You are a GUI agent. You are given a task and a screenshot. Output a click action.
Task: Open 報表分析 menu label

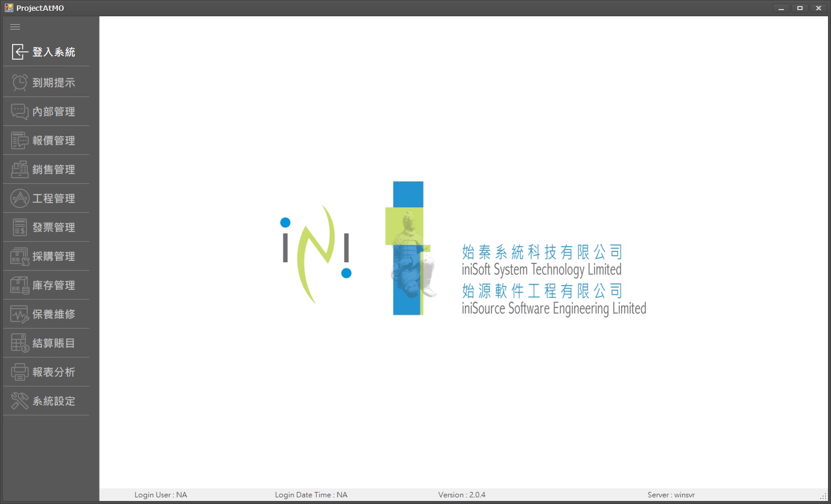(54, 372)
